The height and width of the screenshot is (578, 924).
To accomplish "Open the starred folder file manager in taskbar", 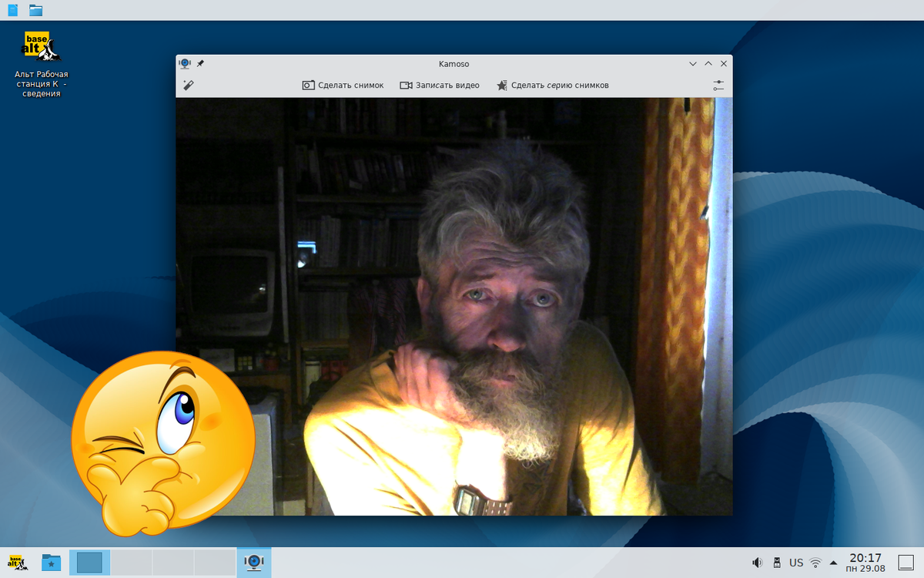I will [51, 563].
